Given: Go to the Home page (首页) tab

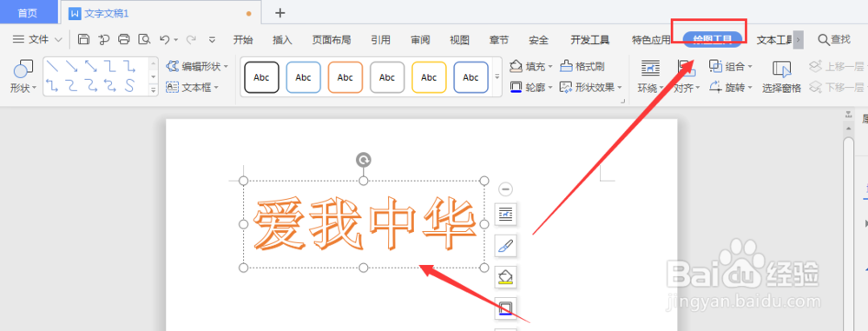Looking at the screenshot, I should [x=28, y=12].
